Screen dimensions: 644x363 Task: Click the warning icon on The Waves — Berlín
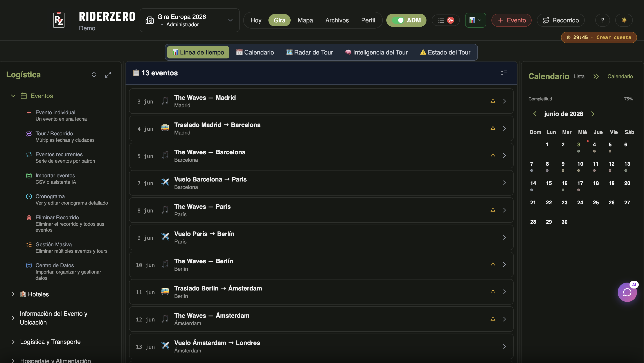coord(493,264)
